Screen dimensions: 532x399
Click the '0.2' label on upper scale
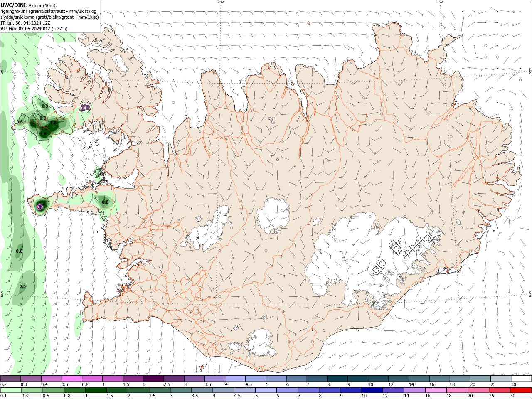pyautogui.click(x=3, y=385)
